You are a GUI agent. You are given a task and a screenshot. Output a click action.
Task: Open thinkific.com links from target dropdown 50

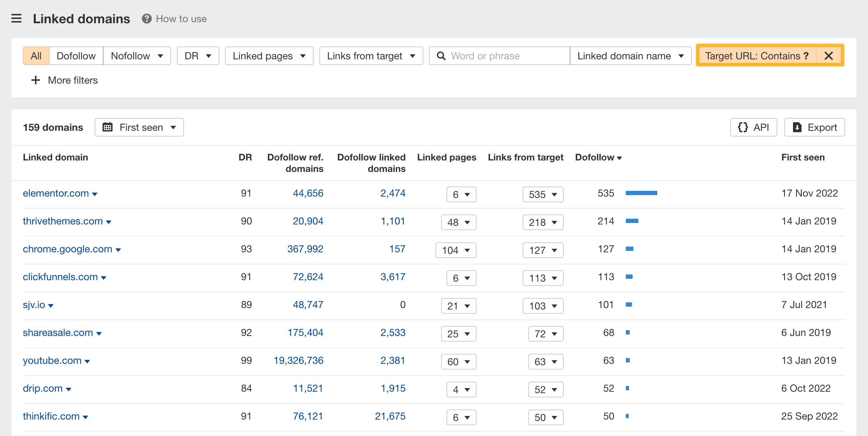[x=546, y=417]
